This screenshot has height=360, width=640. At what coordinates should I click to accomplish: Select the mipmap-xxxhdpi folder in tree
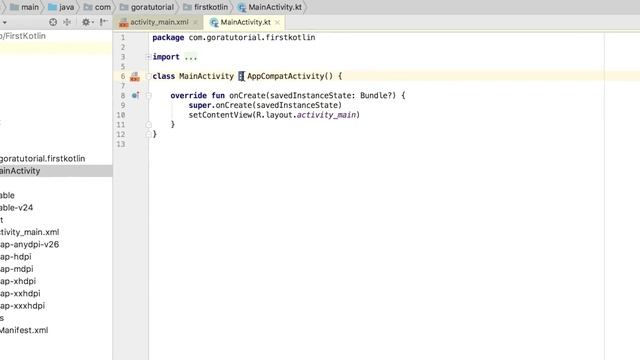pos(22,306)
